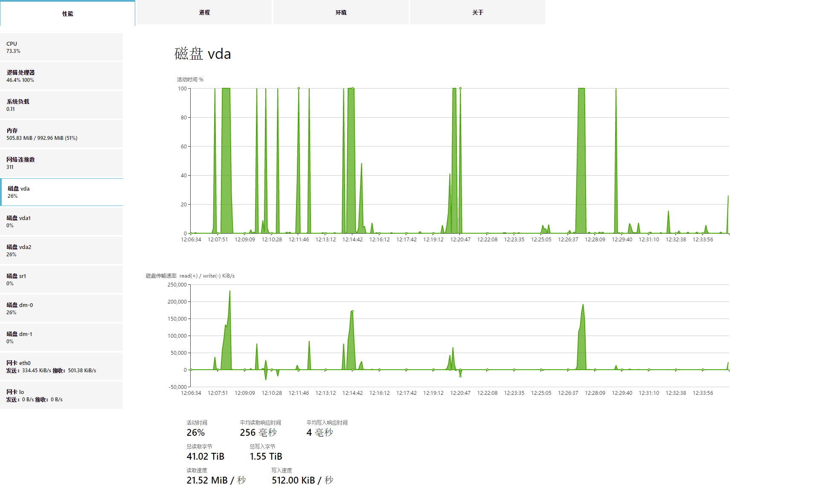View the 内存 usage panel

(61, 134)
